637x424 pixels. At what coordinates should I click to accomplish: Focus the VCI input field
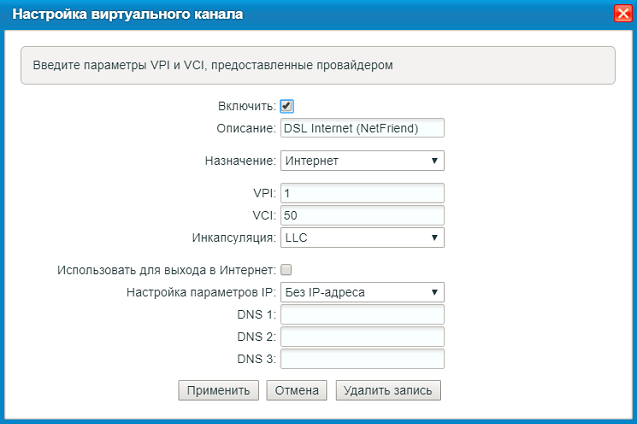(x=362, y=215)
